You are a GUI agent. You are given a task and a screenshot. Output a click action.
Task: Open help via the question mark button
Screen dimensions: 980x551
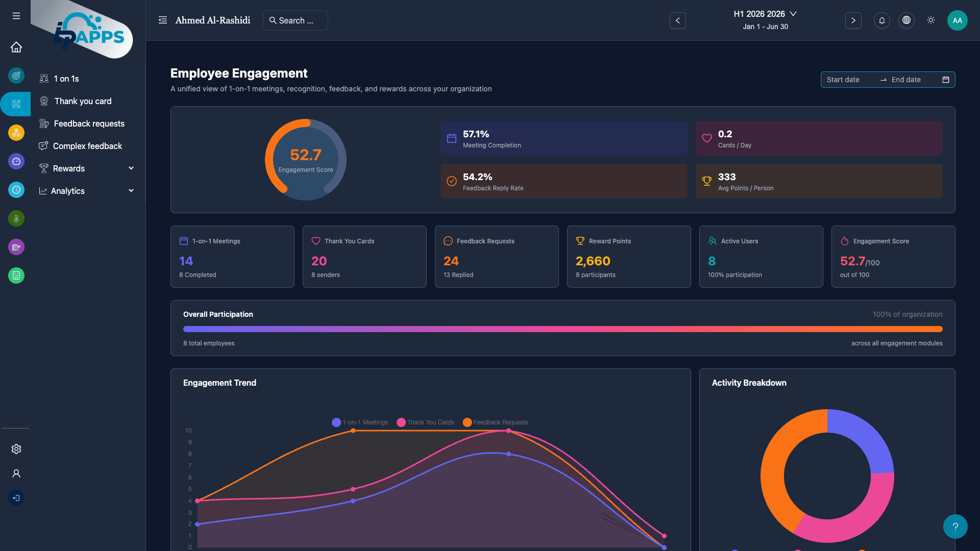coord(955,527)
